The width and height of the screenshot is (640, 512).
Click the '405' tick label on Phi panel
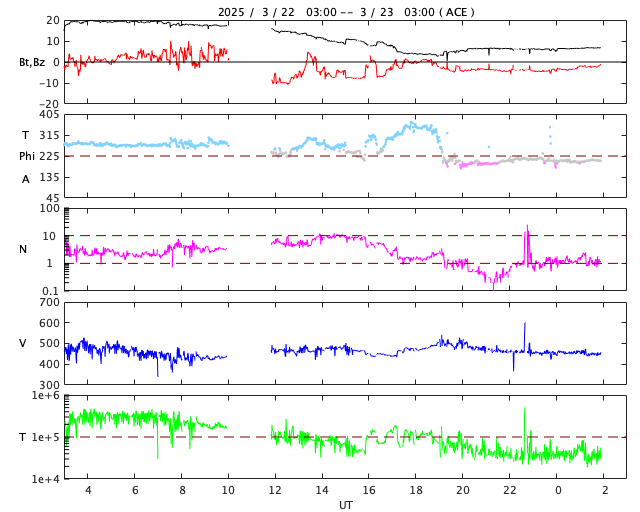point(49,115)
